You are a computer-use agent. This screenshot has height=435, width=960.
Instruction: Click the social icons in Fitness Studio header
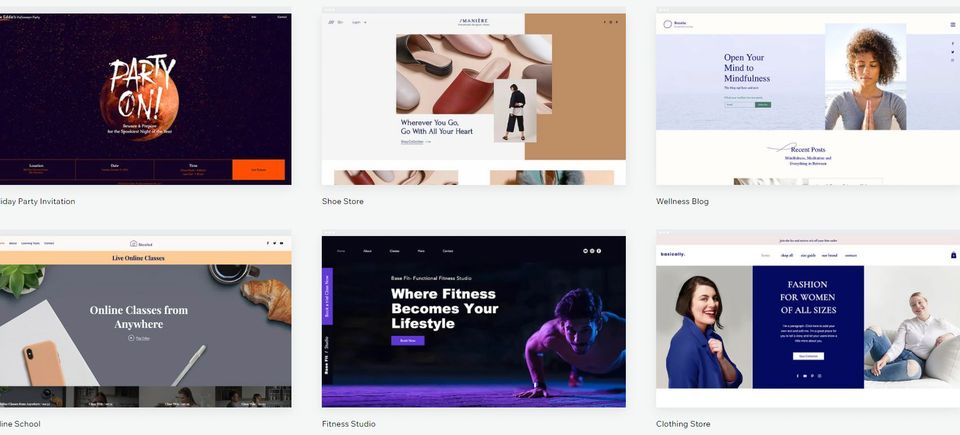[x=592, y=250]
